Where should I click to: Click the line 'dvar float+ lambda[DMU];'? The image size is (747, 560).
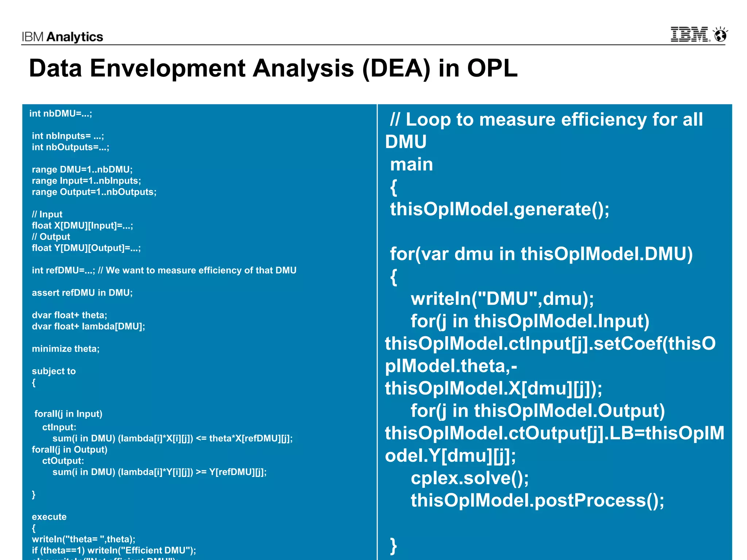[88, 326]
